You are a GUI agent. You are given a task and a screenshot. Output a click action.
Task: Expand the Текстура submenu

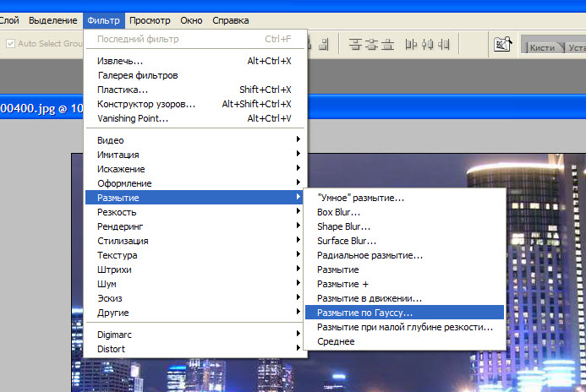[194, 255]
